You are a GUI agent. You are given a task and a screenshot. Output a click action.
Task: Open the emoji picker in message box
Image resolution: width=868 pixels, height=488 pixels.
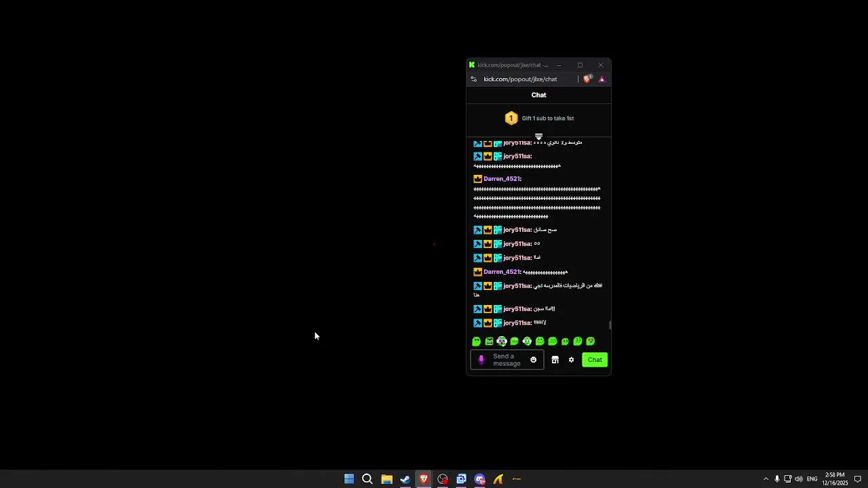coord(533,360)
